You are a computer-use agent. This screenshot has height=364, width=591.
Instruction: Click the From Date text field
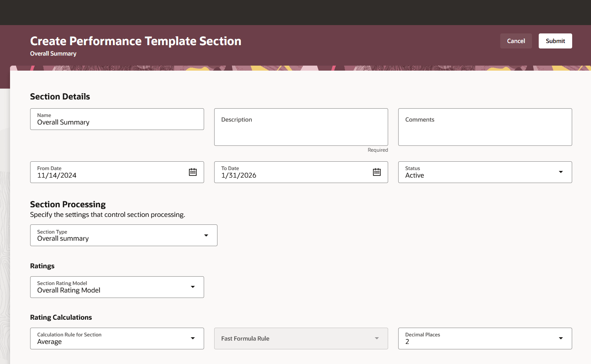[x=105, y=176]
